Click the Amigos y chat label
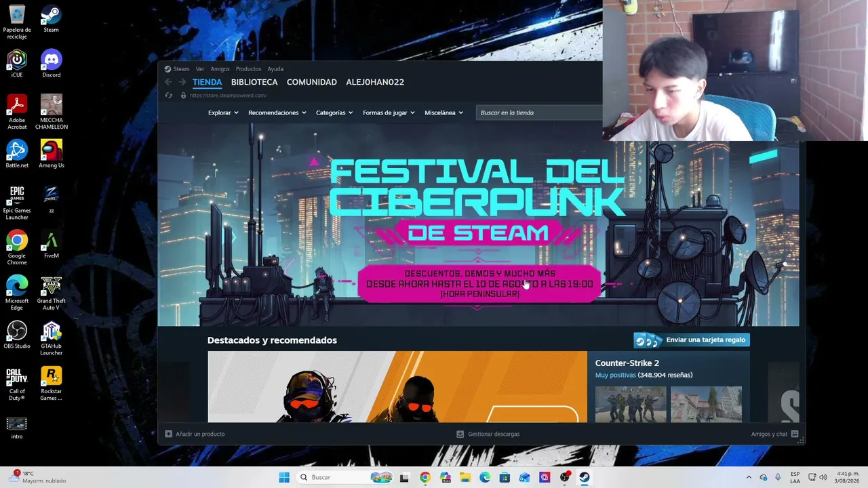The height and width of the screenshot is (488, 868). (769, 434)
